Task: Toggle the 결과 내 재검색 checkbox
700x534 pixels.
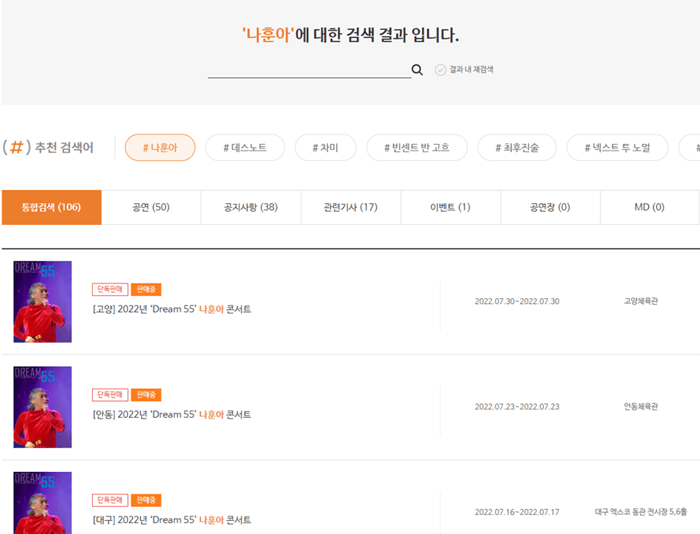Action: pyautogui.click(x=441, y=70)
